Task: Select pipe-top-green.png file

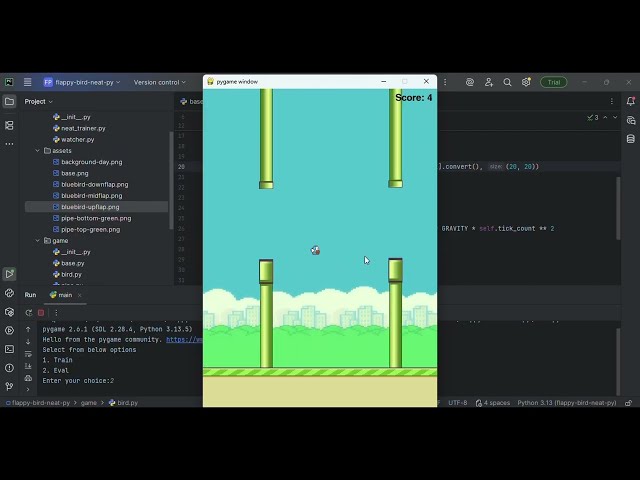Action: click(86, 229)
